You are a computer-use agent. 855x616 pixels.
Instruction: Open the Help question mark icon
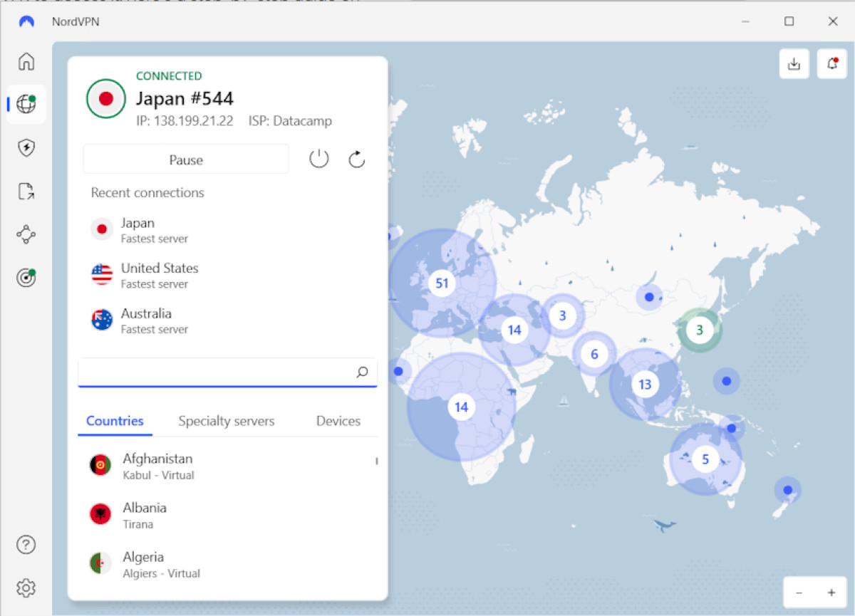pyautogui.click(x=26, y=545)
